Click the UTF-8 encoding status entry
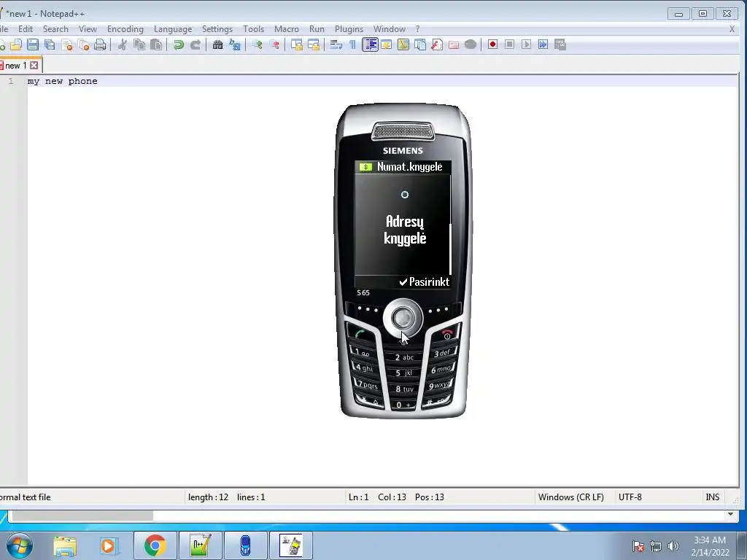The width and height of the screenshot is (747, 560). (630, 497)
